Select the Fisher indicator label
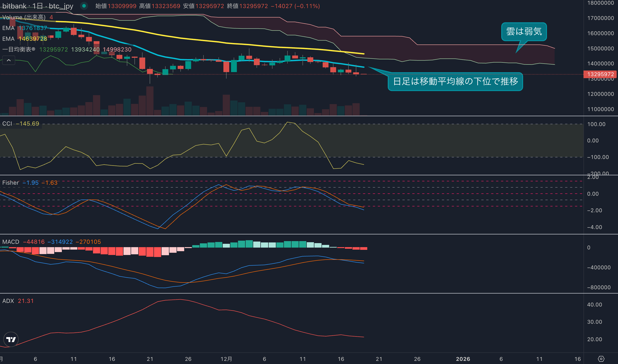The image size is (618, 364). pos(10,183)
